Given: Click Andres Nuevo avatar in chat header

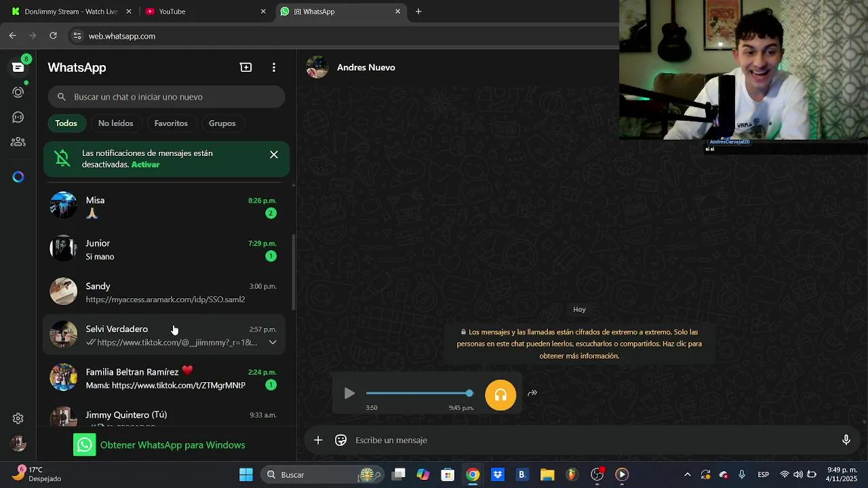Looking at the screenshot, I should (317, 67).
